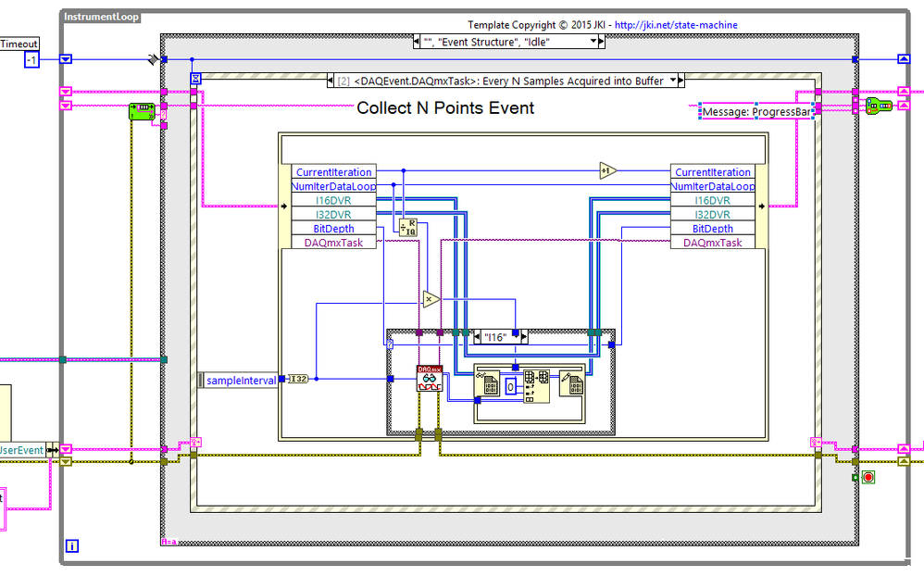The width and height of the screenshot is (924, 576).
Task: Go to previous event case left arrow
Action: (331, 81)
